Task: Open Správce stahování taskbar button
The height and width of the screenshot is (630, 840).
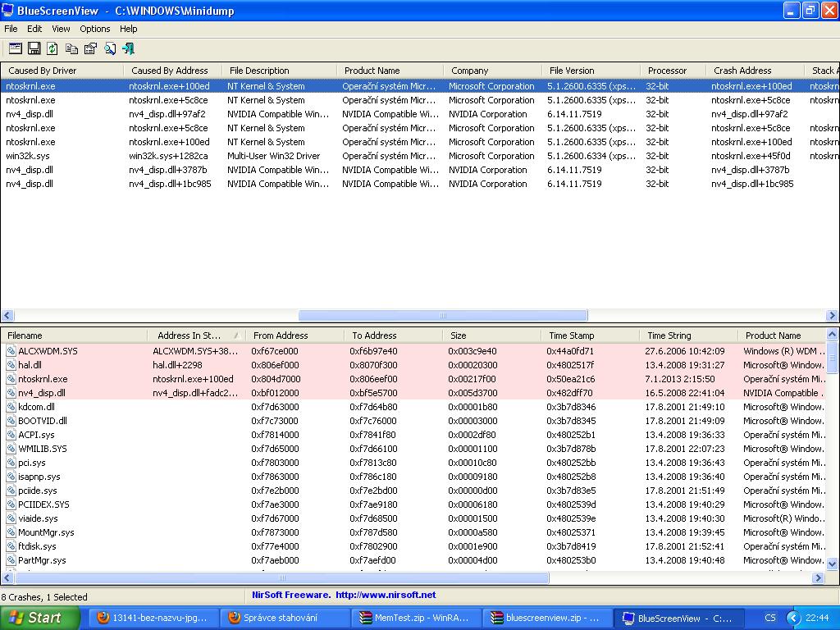Action: [285, 618]
